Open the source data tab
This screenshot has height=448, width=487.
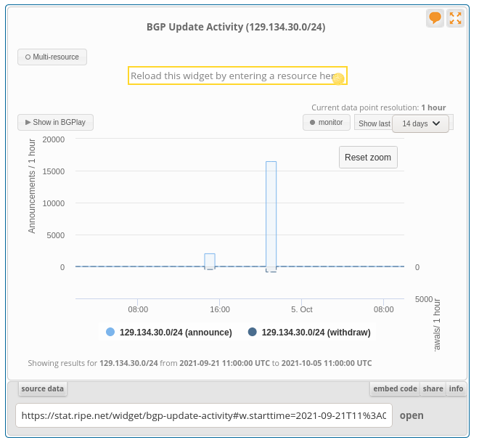point(43,388)
